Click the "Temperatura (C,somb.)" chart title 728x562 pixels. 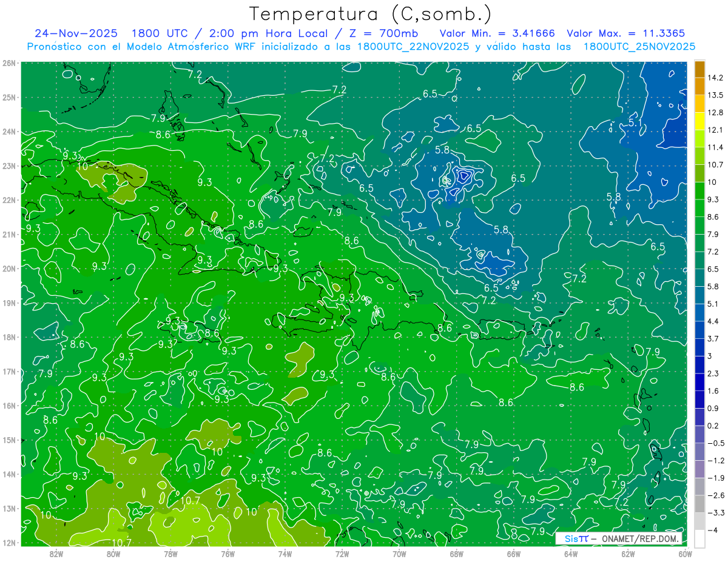(370, 14)
